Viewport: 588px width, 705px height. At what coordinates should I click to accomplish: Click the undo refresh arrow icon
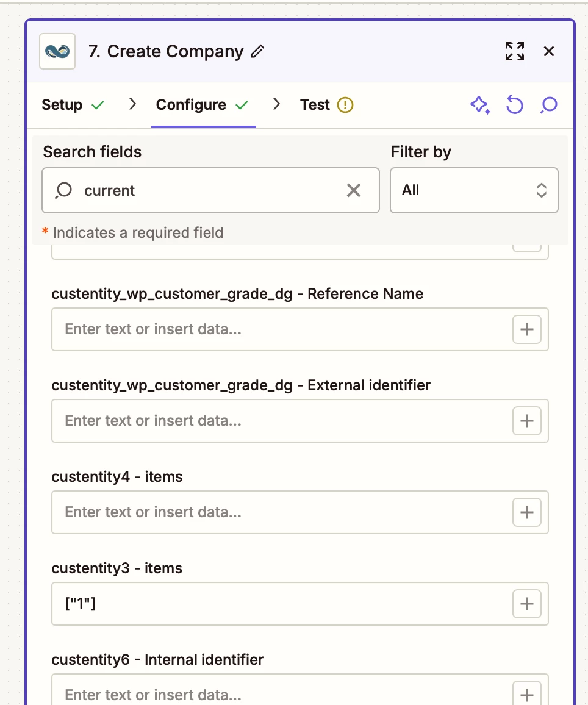(x=515, y=105)
